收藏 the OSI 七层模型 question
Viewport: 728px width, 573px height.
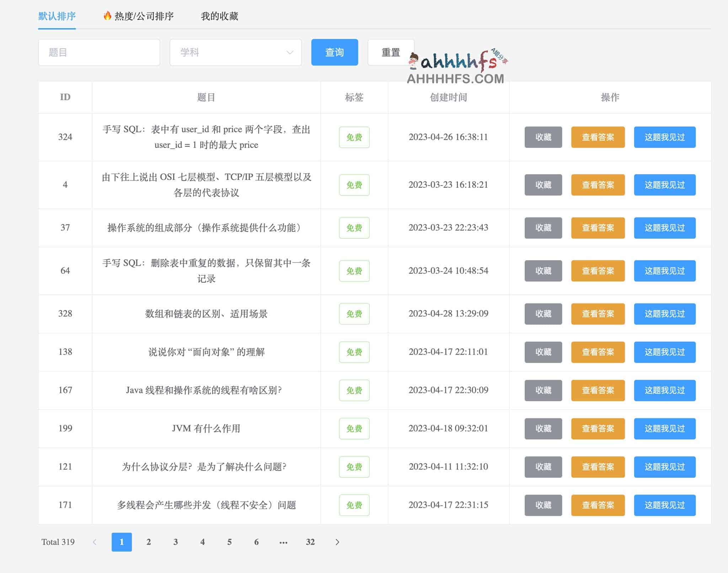543,185
